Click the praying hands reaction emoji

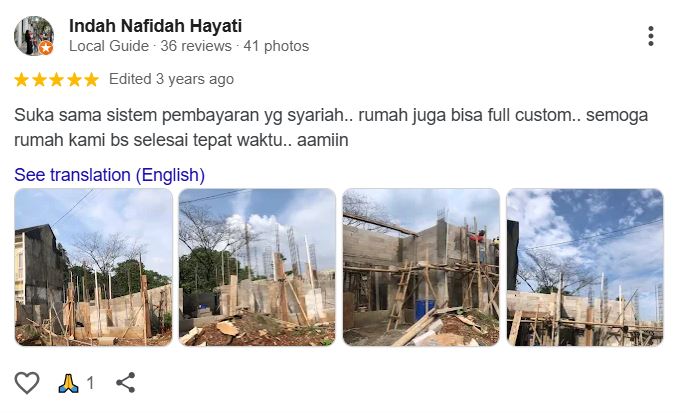point(68,383)
